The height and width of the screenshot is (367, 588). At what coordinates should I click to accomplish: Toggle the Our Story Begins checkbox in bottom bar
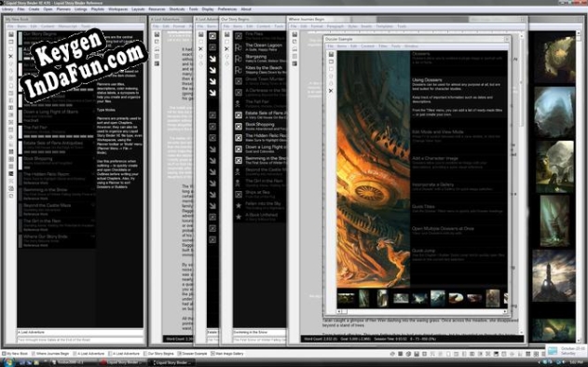[x=145, y=354]
